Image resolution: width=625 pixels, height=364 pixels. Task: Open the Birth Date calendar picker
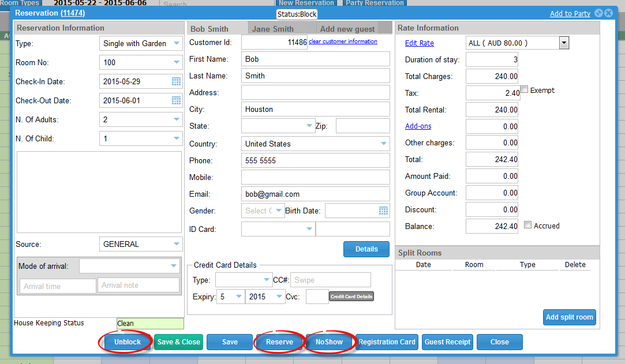[x=383, y=211]
